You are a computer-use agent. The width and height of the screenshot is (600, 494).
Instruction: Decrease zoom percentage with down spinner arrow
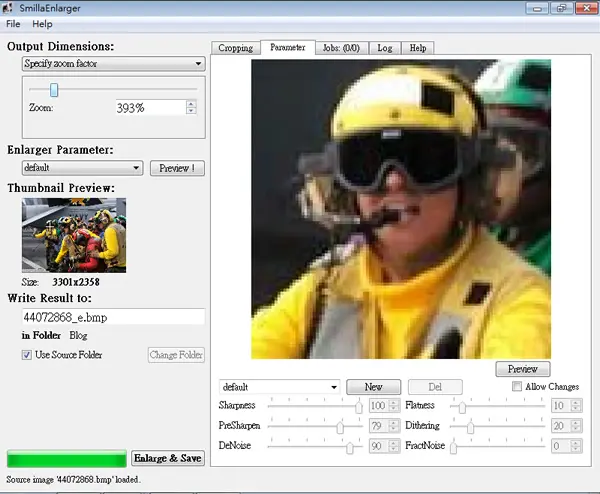click(191, 111)
